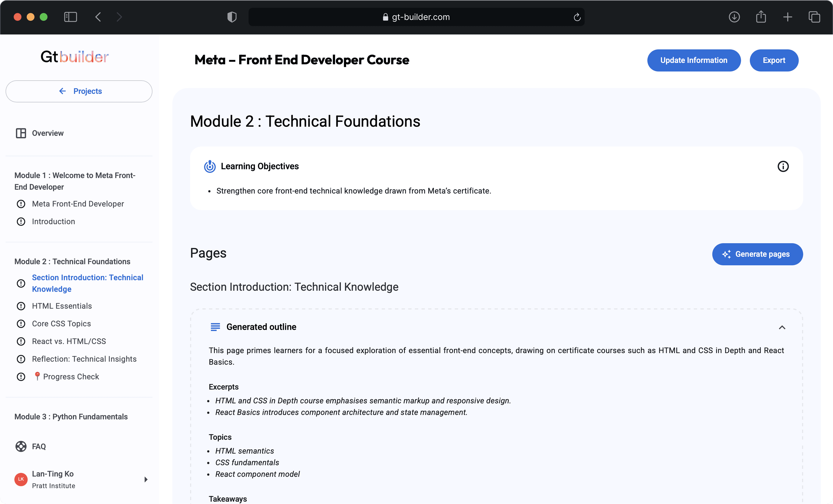The image size is (833, 504).
Task: Click the privacy shield icon in toolbar
Action: 232,17
